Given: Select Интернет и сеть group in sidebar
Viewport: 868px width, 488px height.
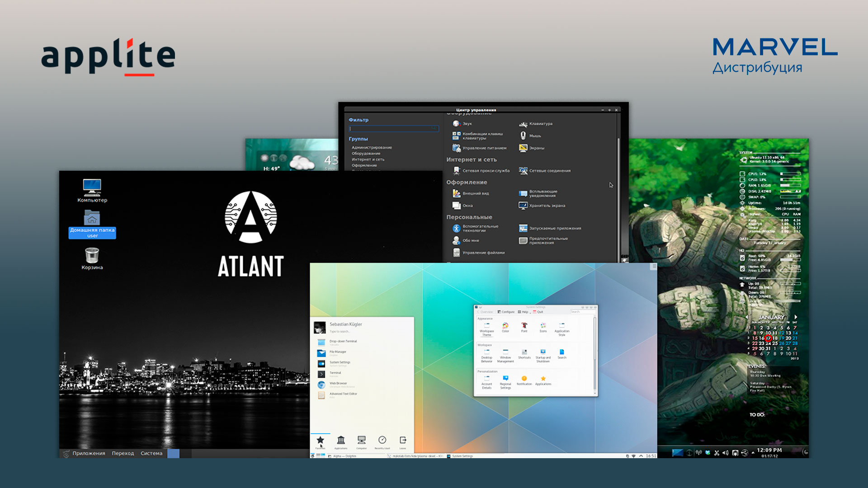Looking at the screenshot, I should click(368, 159).
